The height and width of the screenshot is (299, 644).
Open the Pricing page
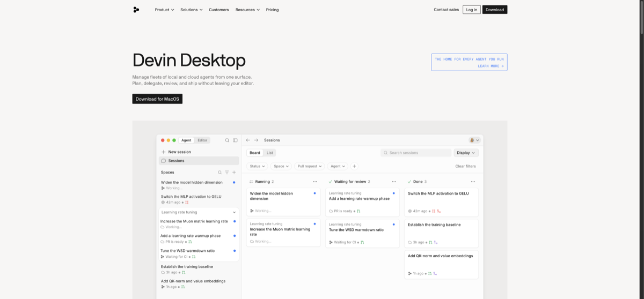(273, 10)
